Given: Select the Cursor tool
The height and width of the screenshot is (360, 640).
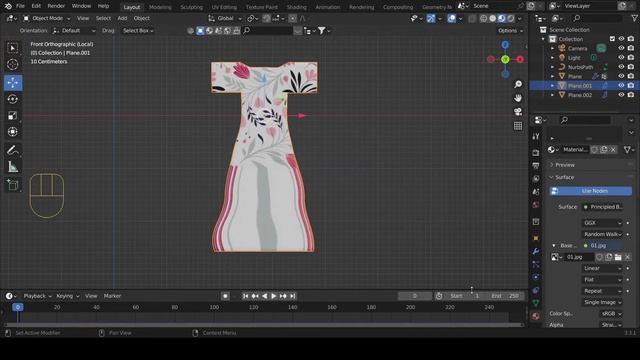Looking at the screenshot, I should click(x=13, y=64).
